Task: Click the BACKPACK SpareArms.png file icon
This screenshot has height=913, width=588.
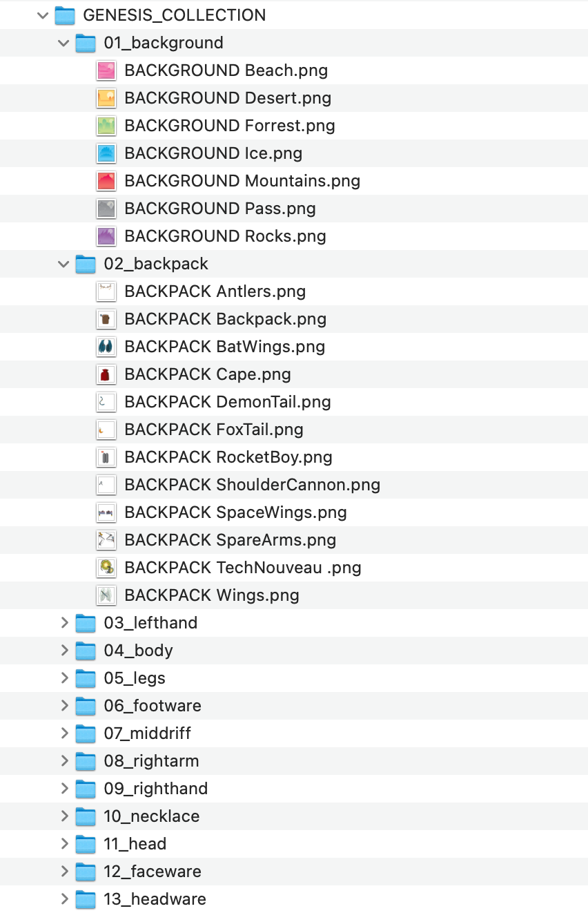Action: coord(106,540)
